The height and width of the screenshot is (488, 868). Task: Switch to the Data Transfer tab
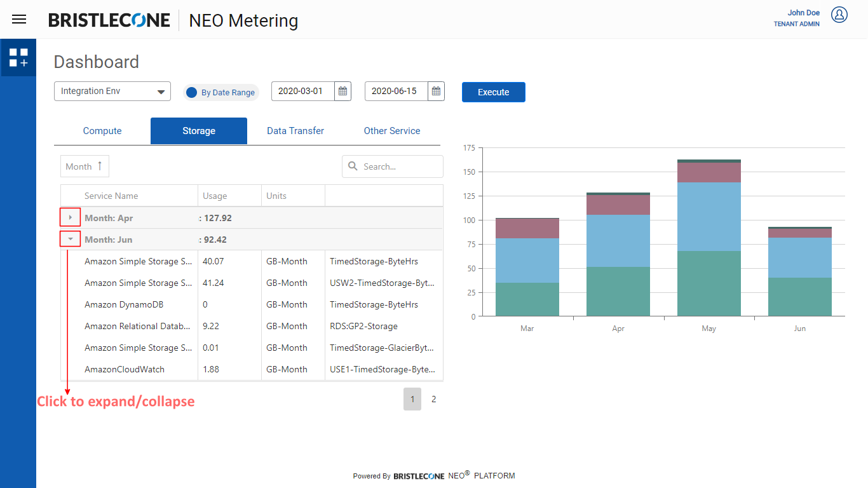click(x=295, y=131)
